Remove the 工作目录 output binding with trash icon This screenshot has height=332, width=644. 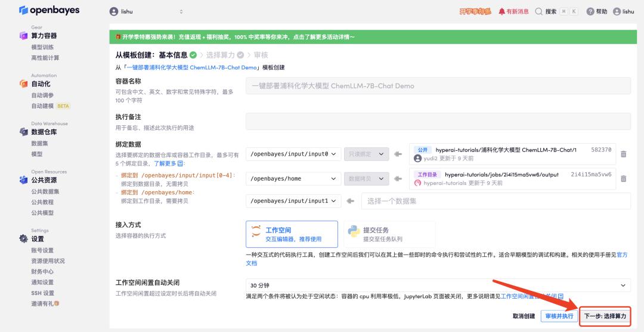click(x=623, y=179)
